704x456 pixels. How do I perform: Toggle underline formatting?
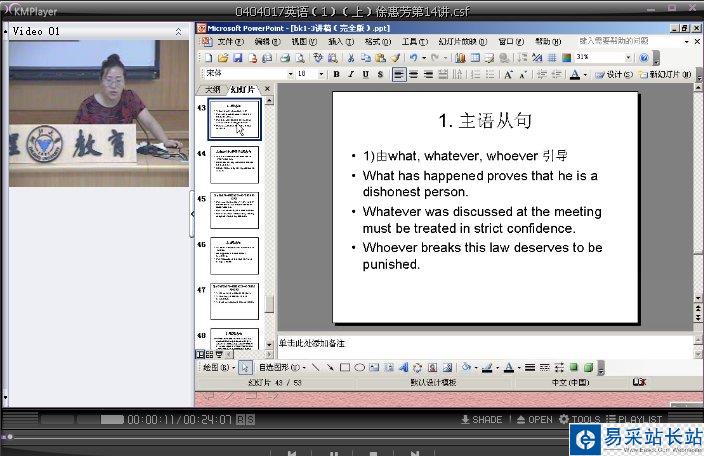point(366,74)
